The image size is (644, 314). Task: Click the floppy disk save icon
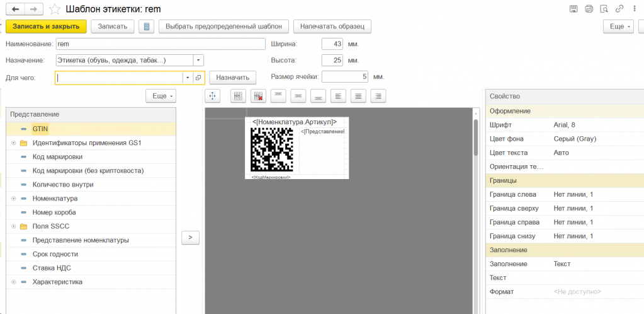click(x=573, y=9)
